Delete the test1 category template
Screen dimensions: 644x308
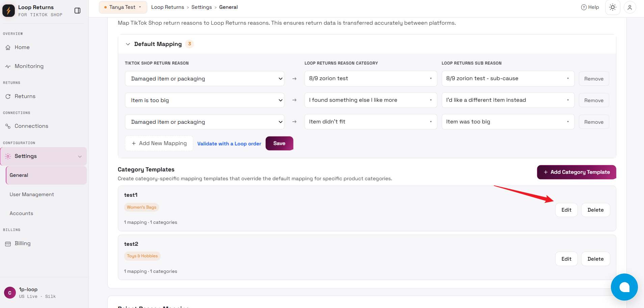point(595,210)
